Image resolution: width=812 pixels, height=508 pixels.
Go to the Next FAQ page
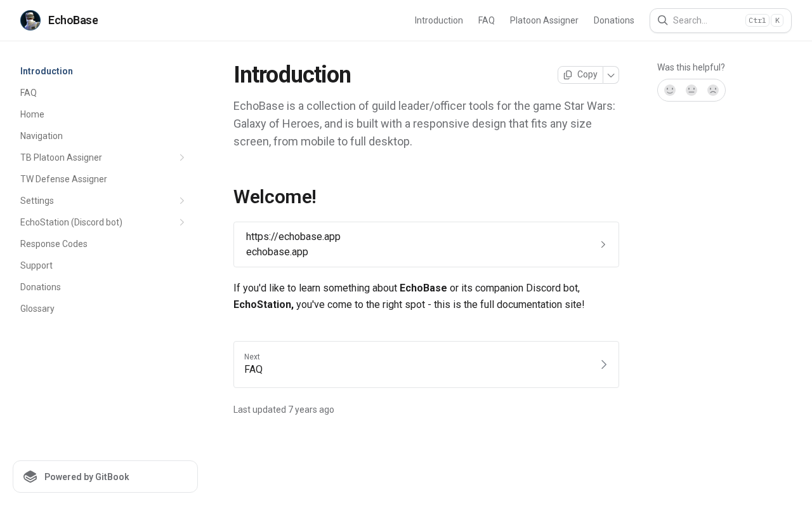[426, 364]
